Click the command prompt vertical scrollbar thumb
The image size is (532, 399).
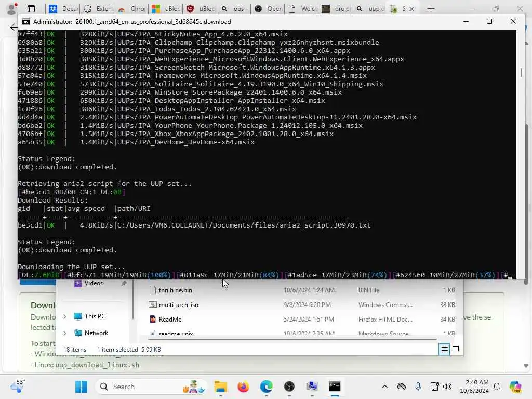(x=521, y=72)
